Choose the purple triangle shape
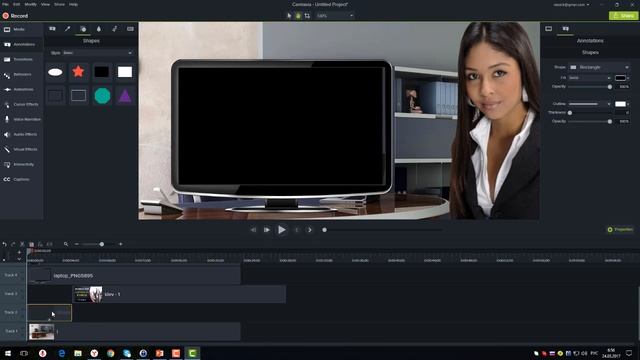Screen dimensions: 640x360 (125, 96)
